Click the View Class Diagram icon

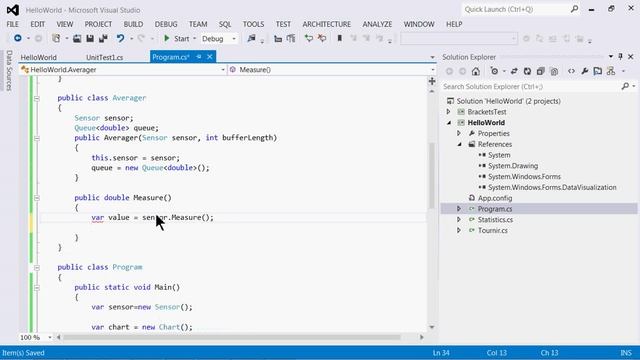coord(611,71)
